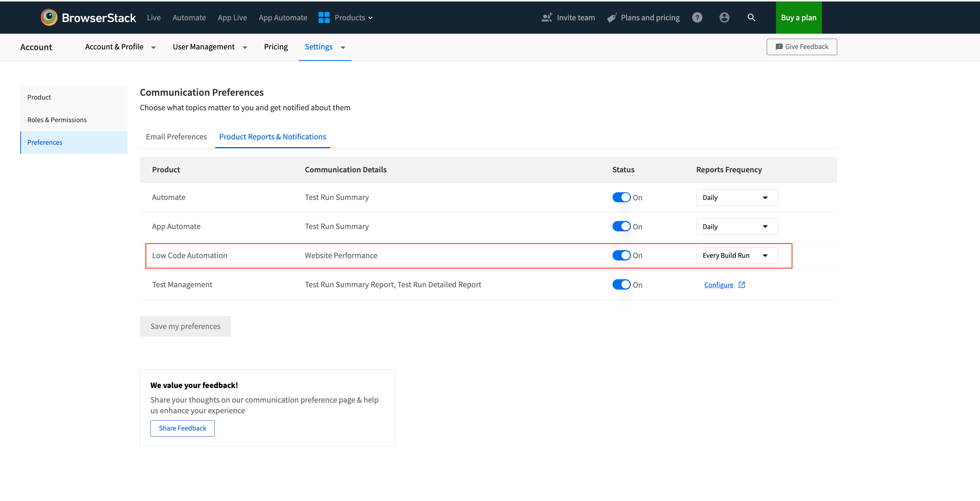Switch off Test Management reports toggle

(x=621, y=285)
